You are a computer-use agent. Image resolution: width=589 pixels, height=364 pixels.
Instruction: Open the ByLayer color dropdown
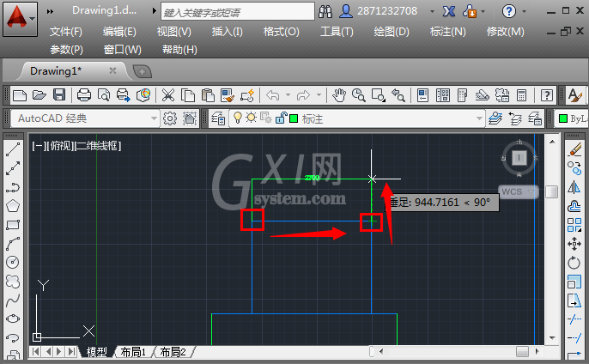pyautogui.click(x=571, y=118)
